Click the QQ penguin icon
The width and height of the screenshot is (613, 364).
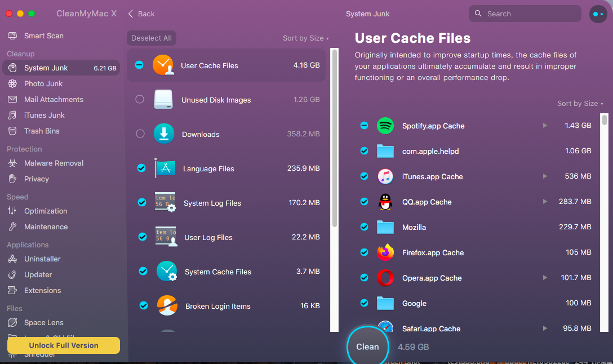(x=385, y=202)
